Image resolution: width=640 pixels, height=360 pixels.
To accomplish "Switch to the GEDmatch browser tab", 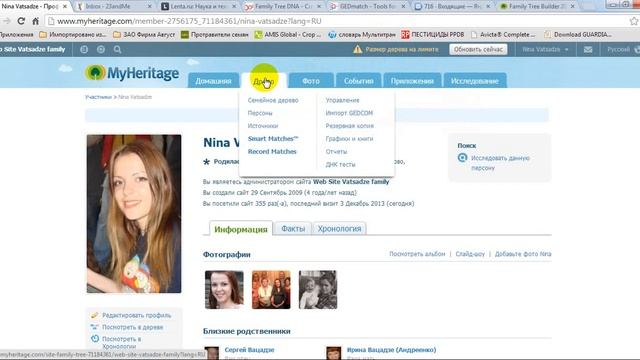I will (x=367, y=7).
